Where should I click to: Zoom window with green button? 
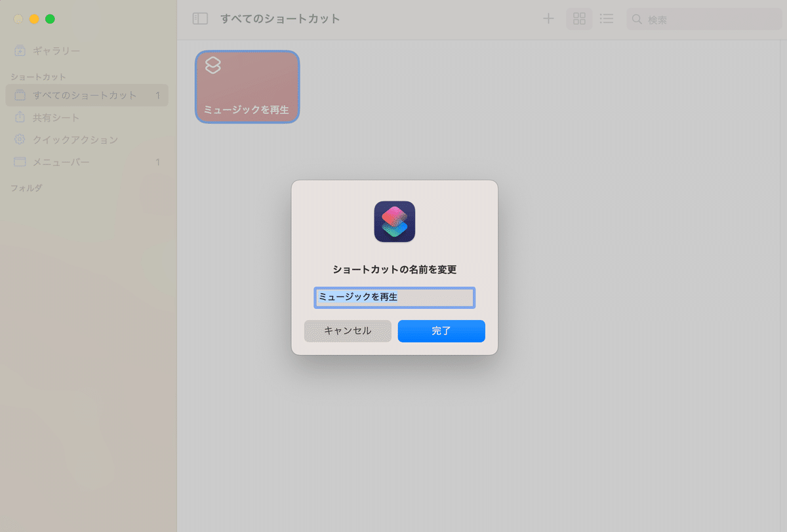click(x=50, y=19)
